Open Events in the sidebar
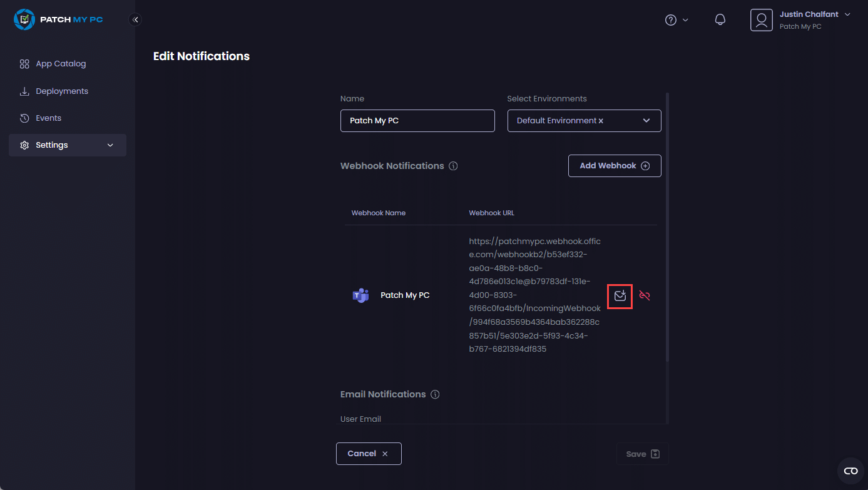Screen dimensions: 868x490 [x=48, y=118]
